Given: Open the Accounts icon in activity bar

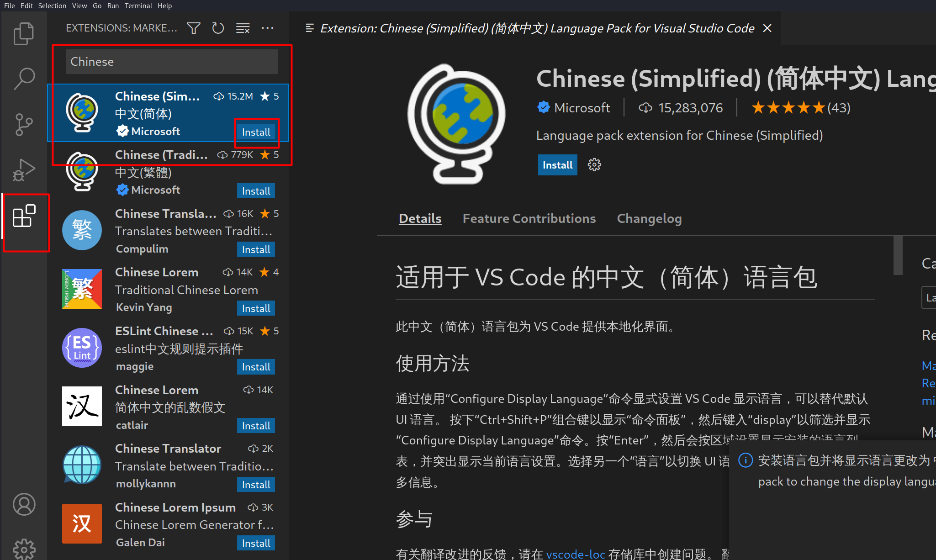Looking at the screenshot, I should tap(24, 504).
